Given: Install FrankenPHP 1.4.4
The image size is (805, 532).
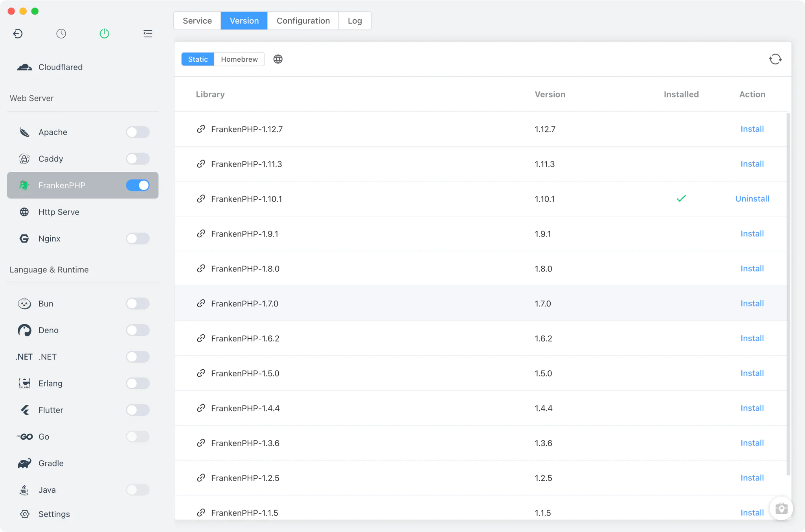Looking at the screenshot, I should (752, 408).
